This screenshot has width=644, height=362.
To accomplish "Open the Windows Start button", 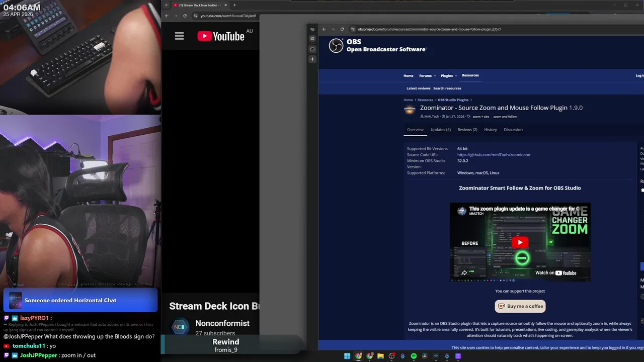I will click(x=347, y=356).
